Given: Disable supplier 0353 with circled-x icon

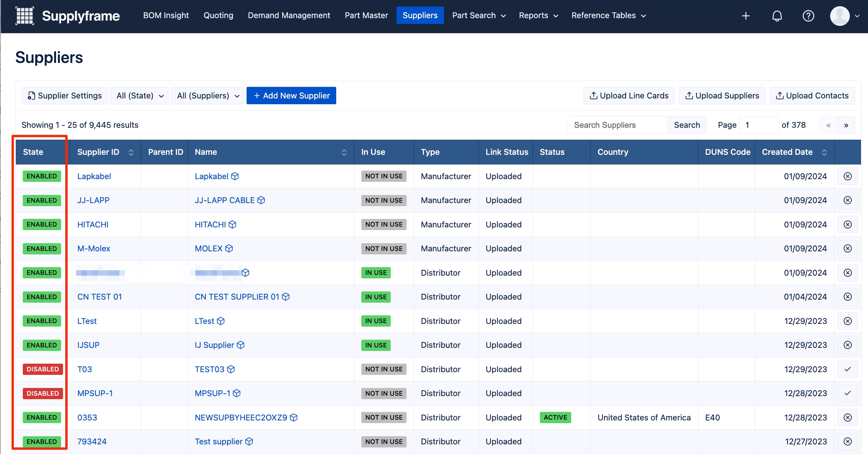Looking at the screenshot, I should click(848, 418).
